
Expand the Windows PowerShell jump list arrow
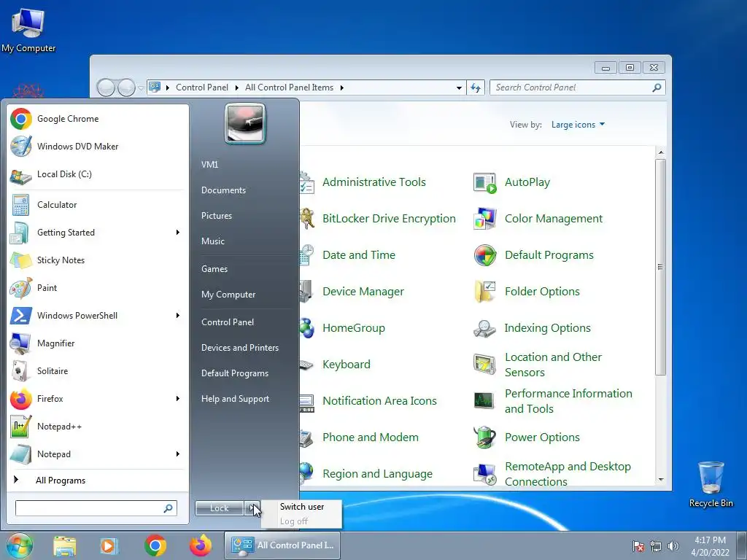[178, 315]
